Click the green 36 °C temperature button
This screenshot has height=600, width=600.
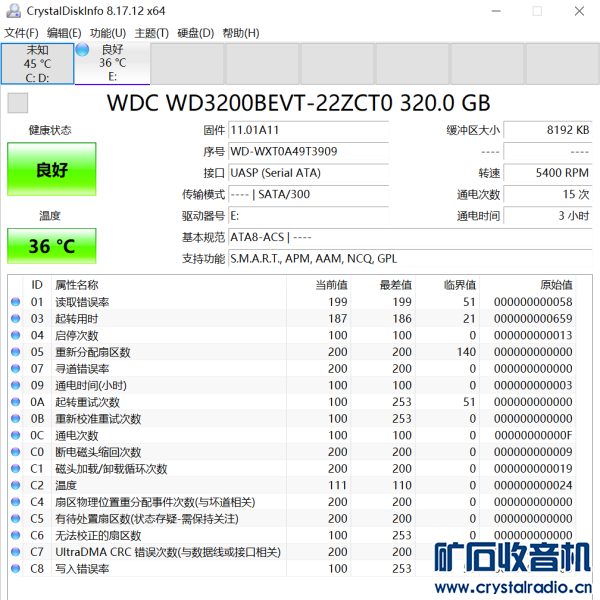tap(52, 246)
